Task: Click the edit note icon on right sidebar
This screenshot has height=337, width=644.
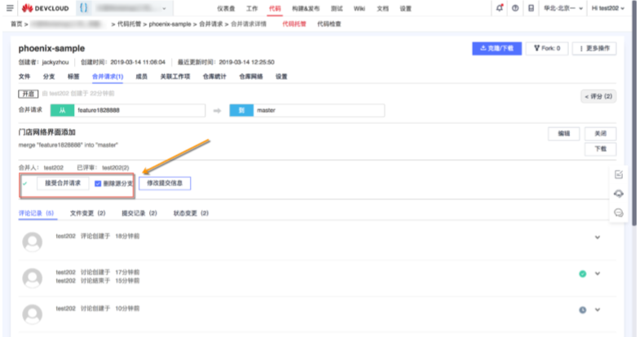Action: tap(619, 175)
